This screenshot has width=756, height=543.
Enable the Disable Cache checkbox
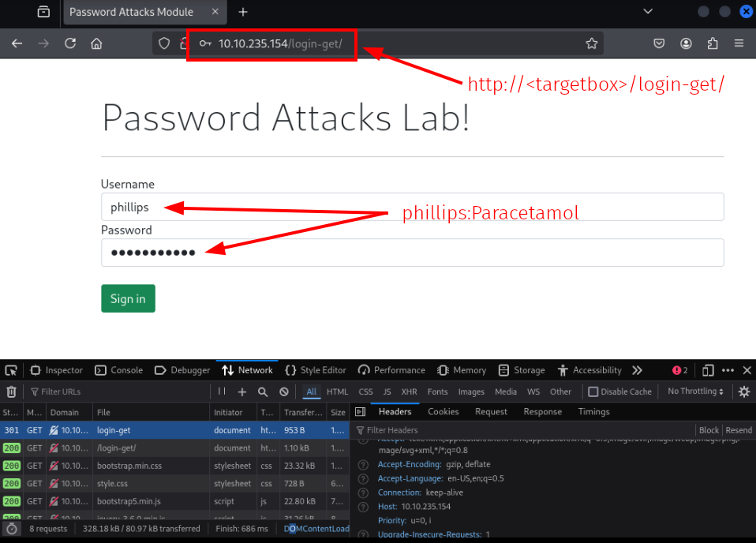click(x=593, y=391)
